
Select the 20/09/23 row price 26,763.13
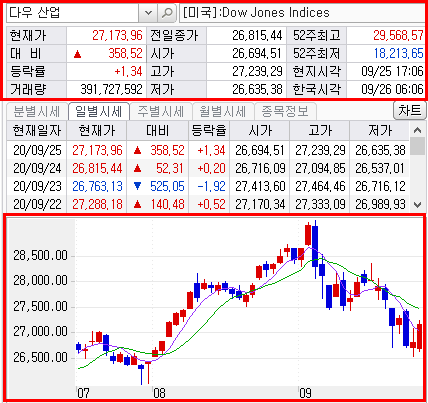coord(97,186)
